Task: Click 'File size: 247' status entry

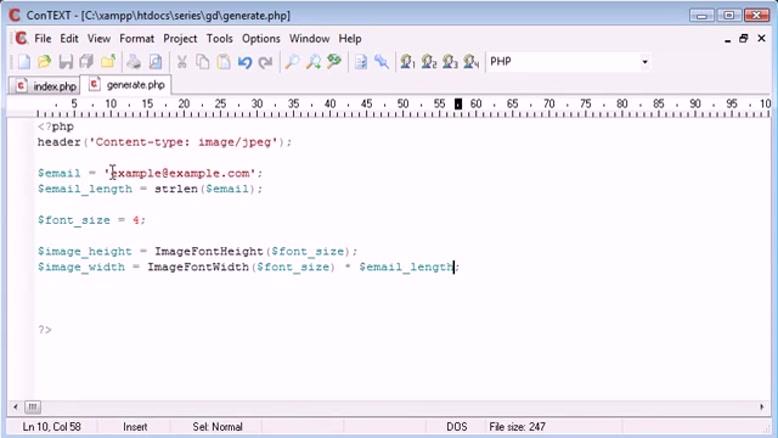Action: click(517, 427)
